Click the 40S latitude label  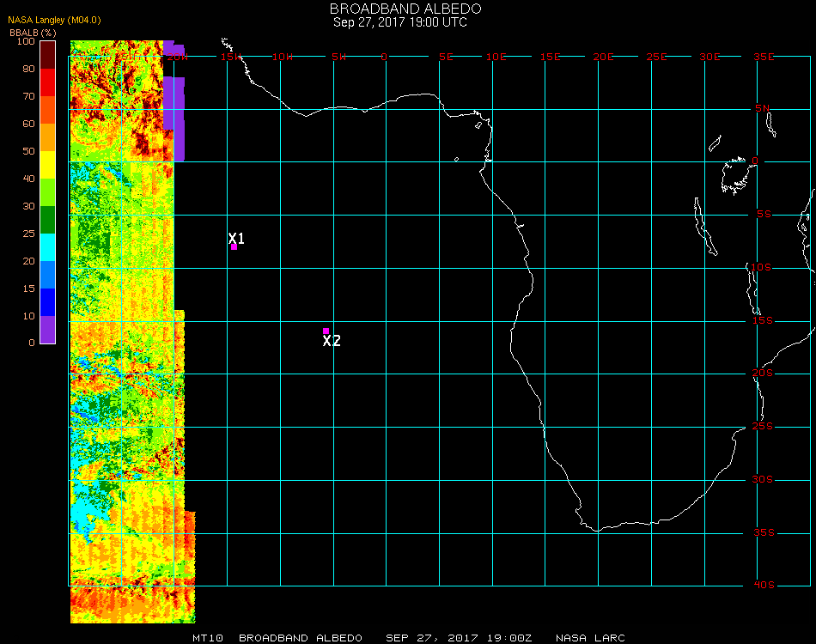(x=764, y=586)
